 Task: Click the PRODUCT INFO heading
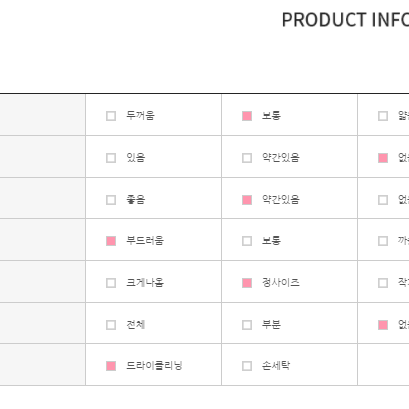click(345, 20)
